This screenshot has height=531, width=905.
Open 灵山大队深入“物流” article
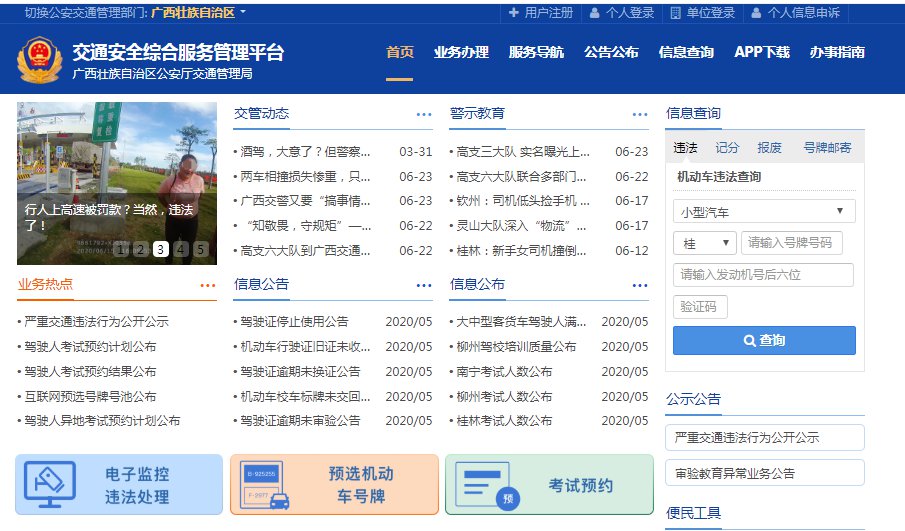(x=521, y=226)
